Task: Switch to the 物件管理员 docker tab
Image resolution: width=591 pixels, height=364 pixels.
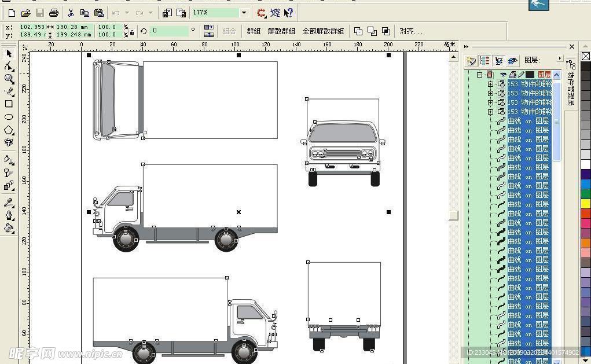Action: 571,84
